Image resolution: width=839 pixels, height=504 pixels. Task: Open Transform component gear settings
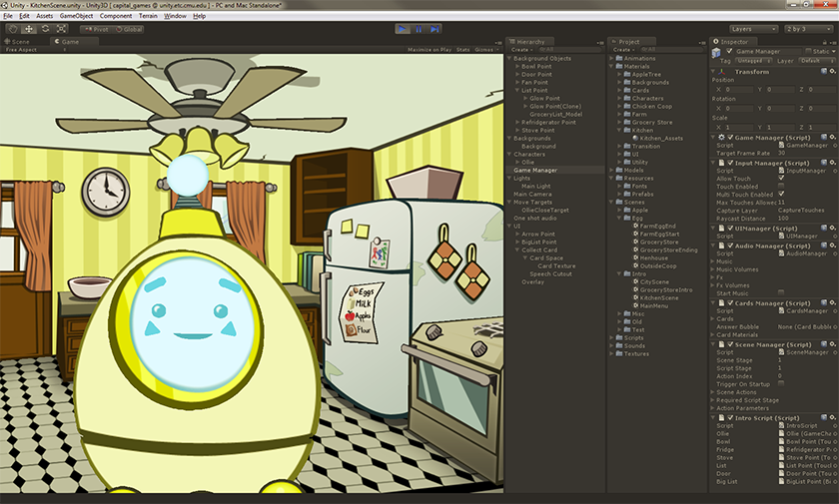(x=833, y=71)
